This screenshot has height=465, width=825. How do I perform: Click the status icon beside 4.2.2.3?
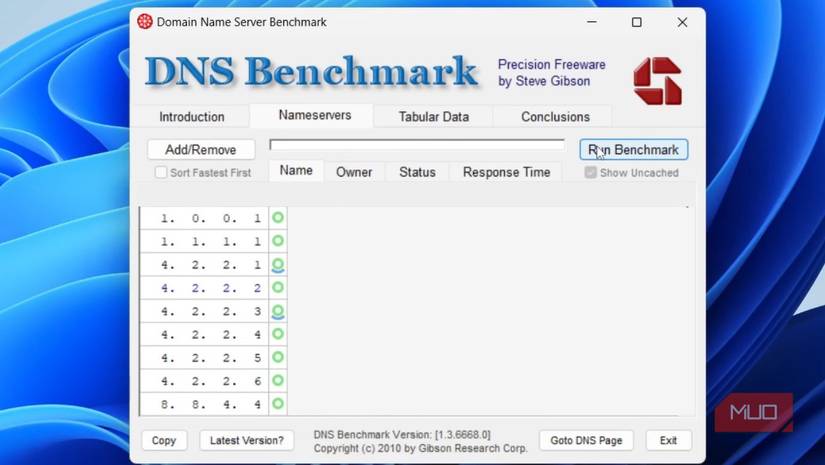tap(278, 311)
